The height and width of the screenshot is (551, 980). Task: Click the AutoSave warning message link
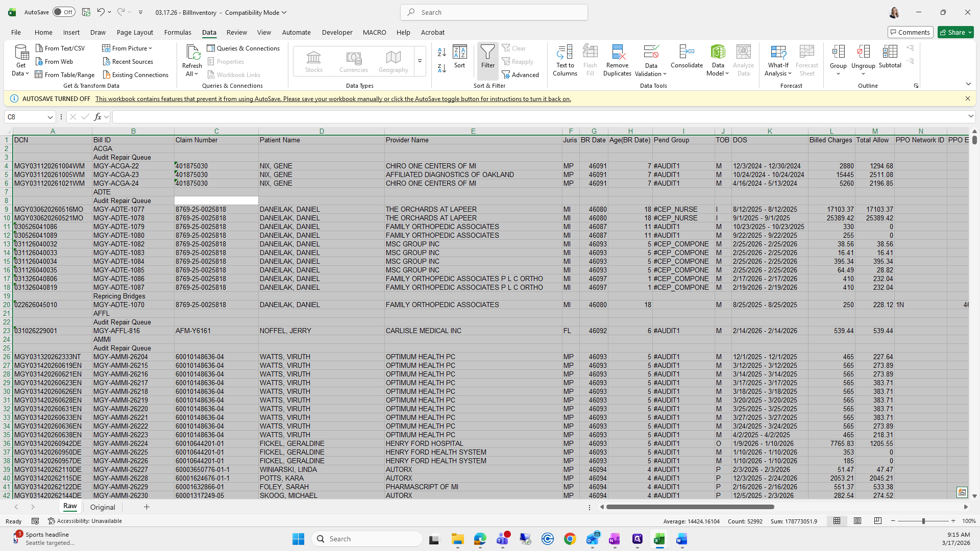click(x=333, y=99)
